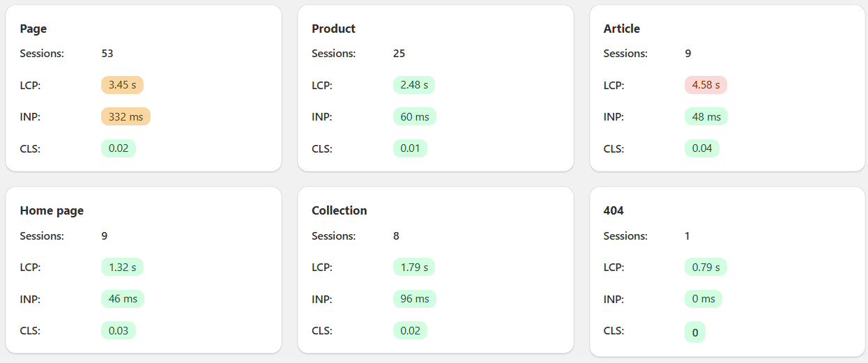The height and width of the screenshot is (363, 868).
Task: Open the Product card heading
Action: point(333,29)
